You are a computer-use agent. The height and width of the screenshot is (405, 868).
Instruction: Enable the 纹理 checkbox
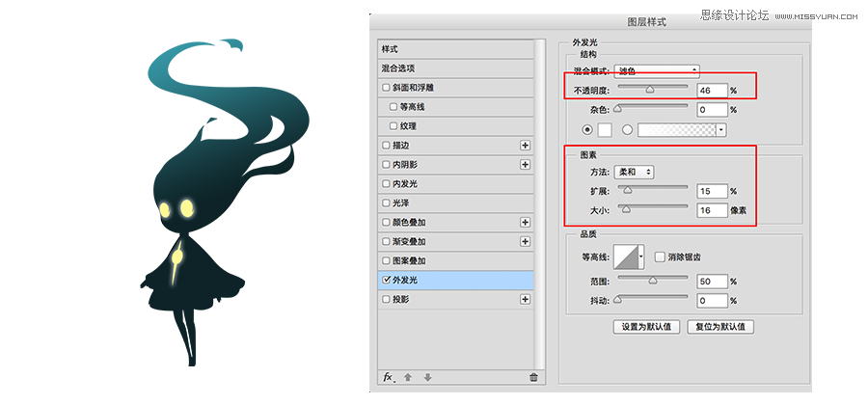click(x=393, y=126)
